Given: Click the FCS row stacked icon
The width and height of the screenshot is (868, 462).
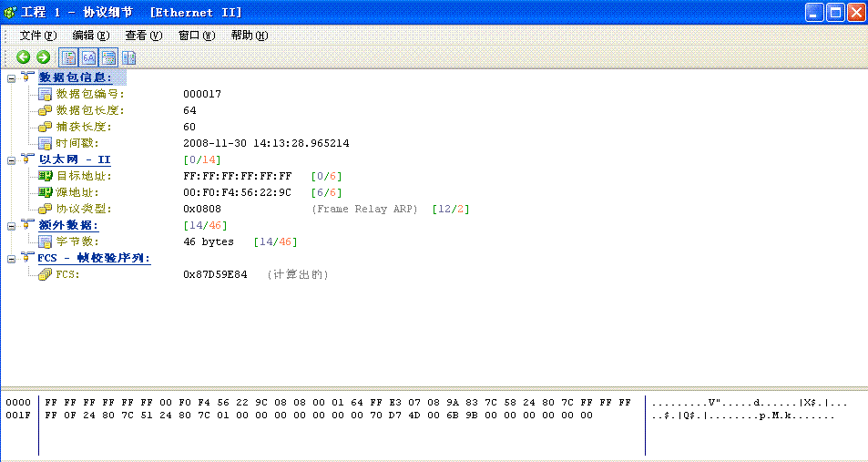Looking at the screenshot, I should click(45, 275).
